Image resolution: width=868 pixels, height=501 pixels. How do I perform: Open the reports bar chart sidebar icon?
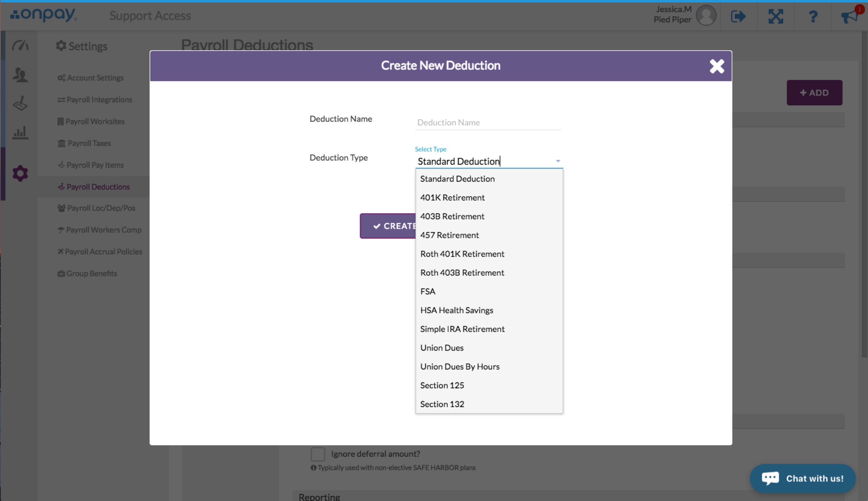pos(20,132)
